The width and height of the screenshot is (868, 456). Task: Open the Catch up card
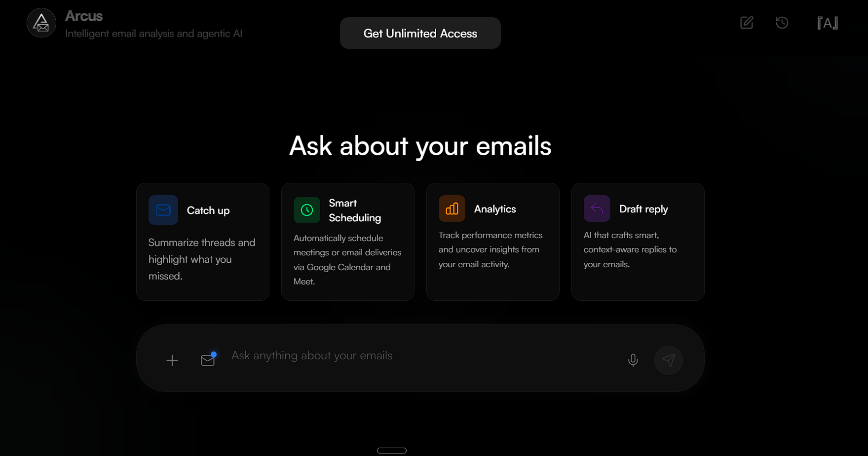point(202,242)
